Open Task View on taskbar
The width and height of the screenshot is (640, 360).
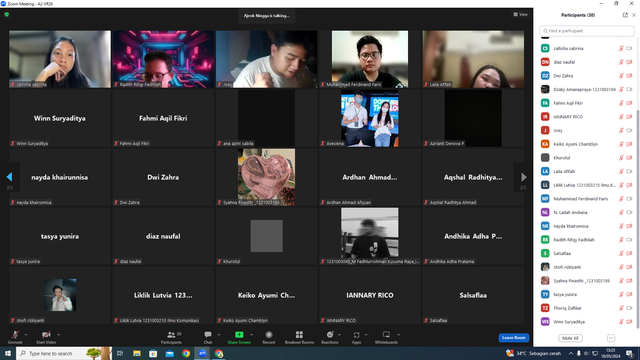[x=120, y=353]
